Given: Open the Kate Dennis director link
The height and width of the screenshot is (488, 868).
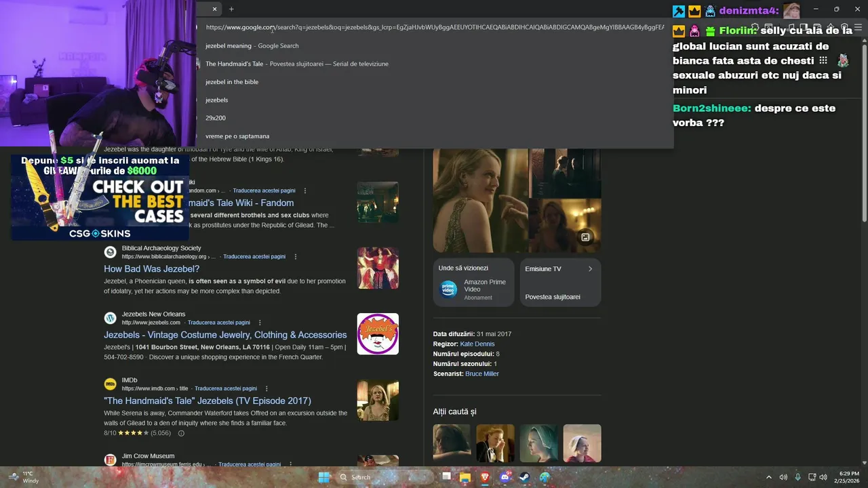Looking at the screenshot, I should coord(477,344).
